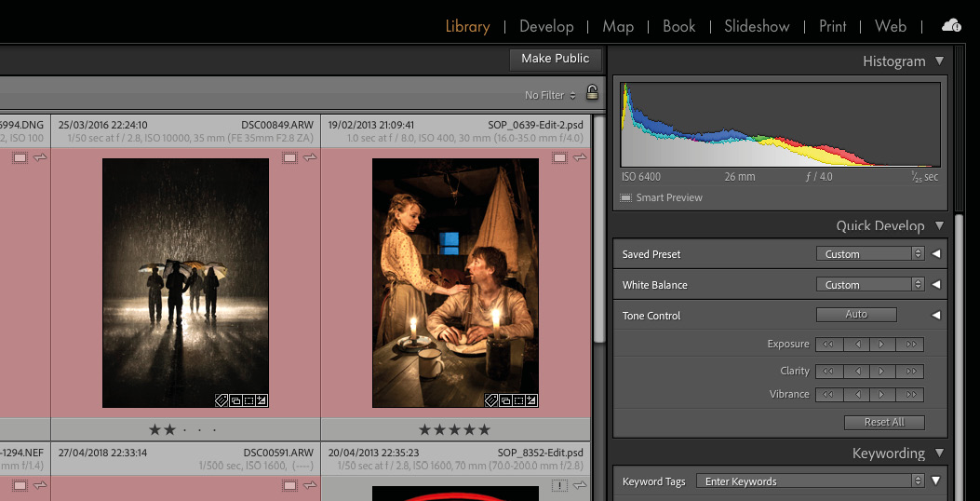Click smart preview badge on DSC00849.ARW cell
Image resolution: width=980 pixels, height=501 pixels.
[289, 158]
